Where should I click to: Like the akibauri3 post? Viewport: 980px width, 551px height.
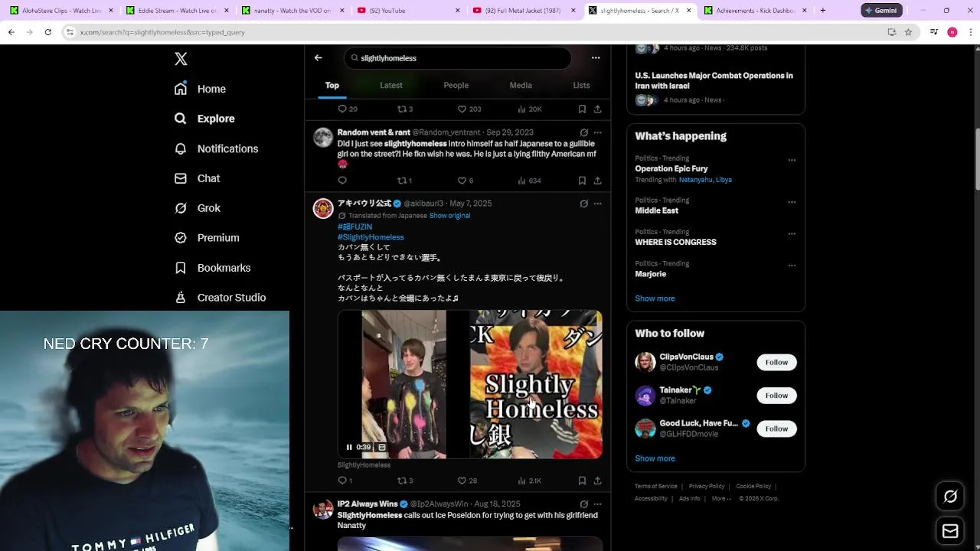point(467,481)
